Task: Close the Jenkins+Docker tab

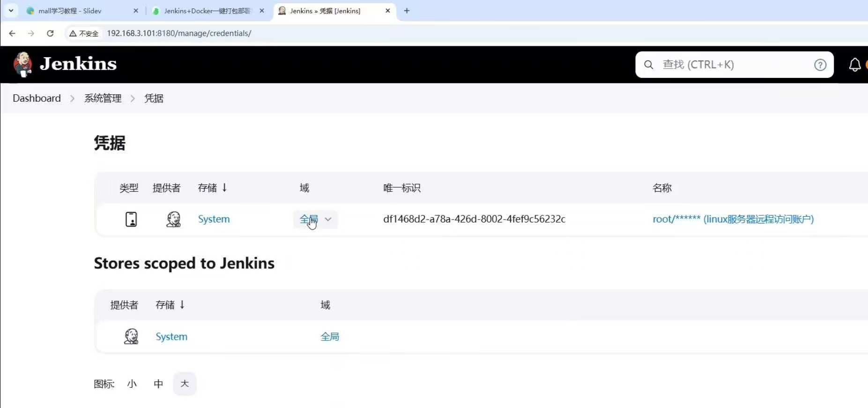Action: click(x=262, y=10)
